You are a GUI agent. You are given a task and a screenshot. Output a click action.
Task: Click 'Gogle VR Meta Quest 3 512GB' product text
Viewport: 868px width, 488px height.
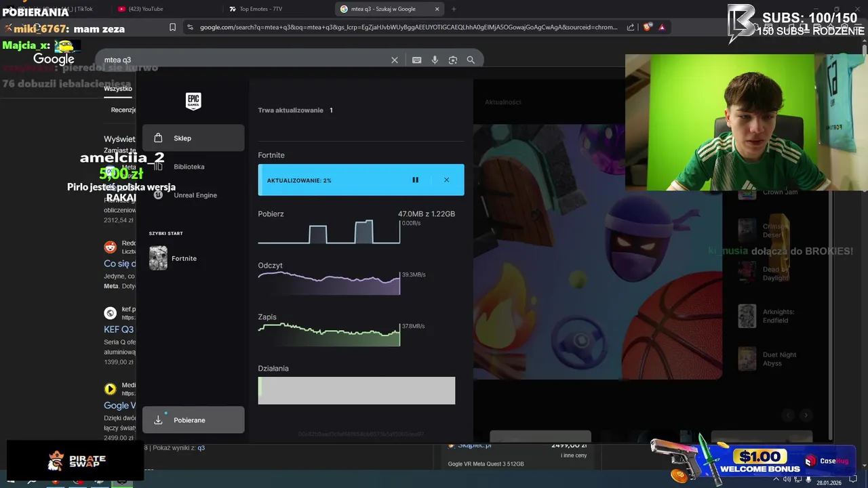point(486,464)
